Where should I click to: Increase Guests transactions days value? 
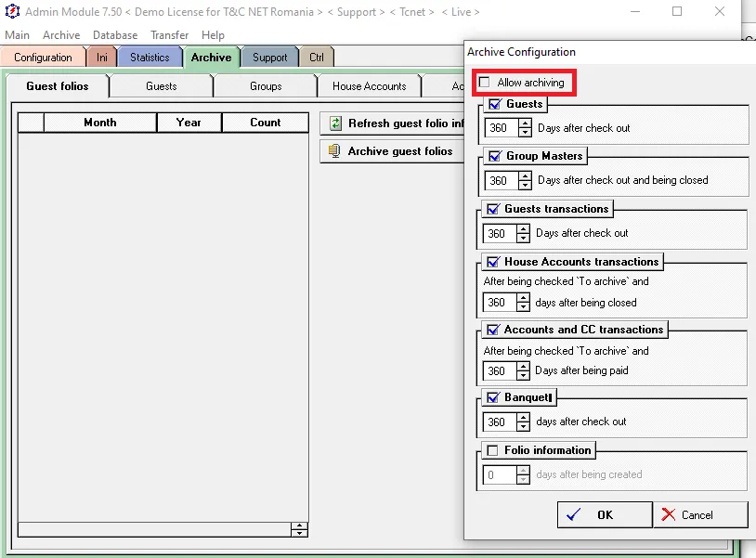(523, 229)
